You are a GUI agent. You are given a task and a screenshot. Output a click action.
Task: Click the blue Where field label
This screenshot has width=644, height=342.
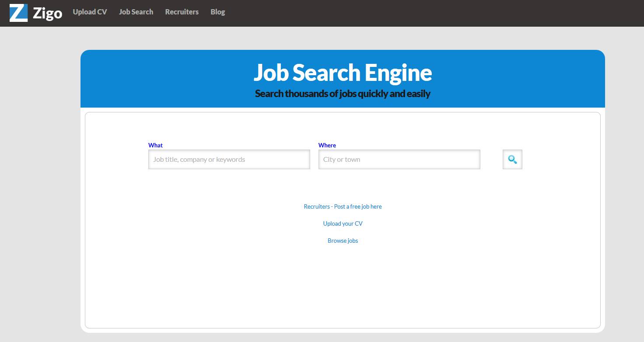(327, 145)
